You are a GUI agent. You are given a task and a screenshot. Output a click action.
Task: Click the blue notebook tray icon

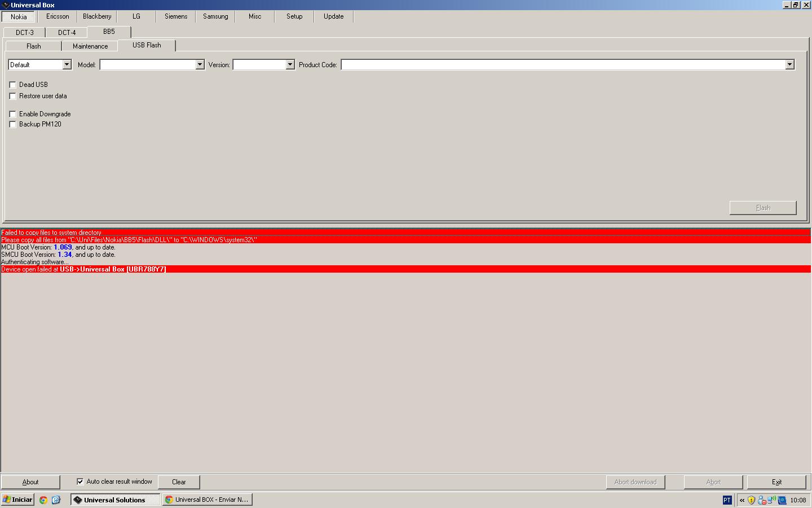click(x=782, y=500)
